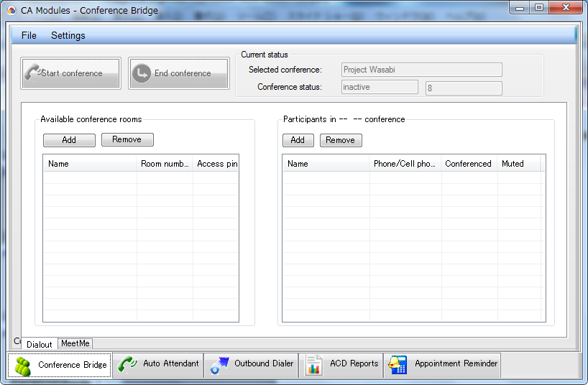
Task: Open the Appointment Reminder module tab label
Action: [456, 363]
